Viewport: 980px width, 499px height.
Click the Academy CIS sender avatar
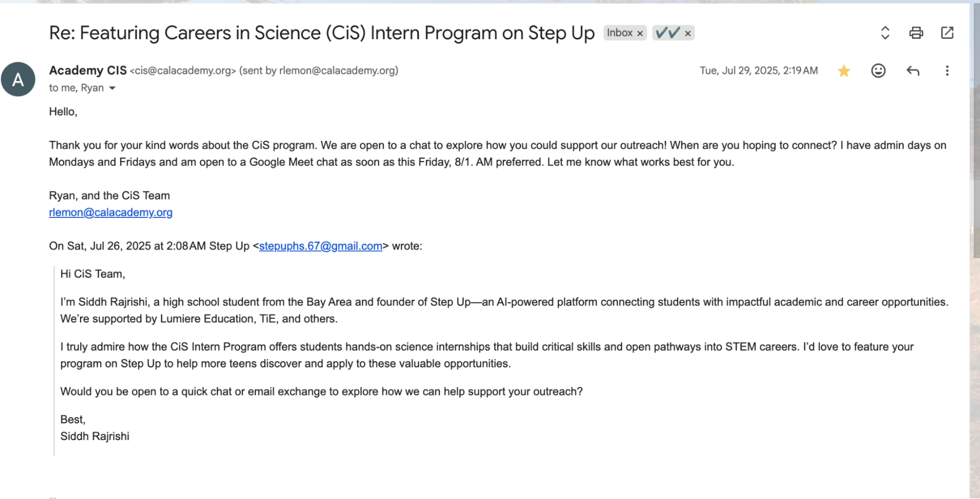18,79
